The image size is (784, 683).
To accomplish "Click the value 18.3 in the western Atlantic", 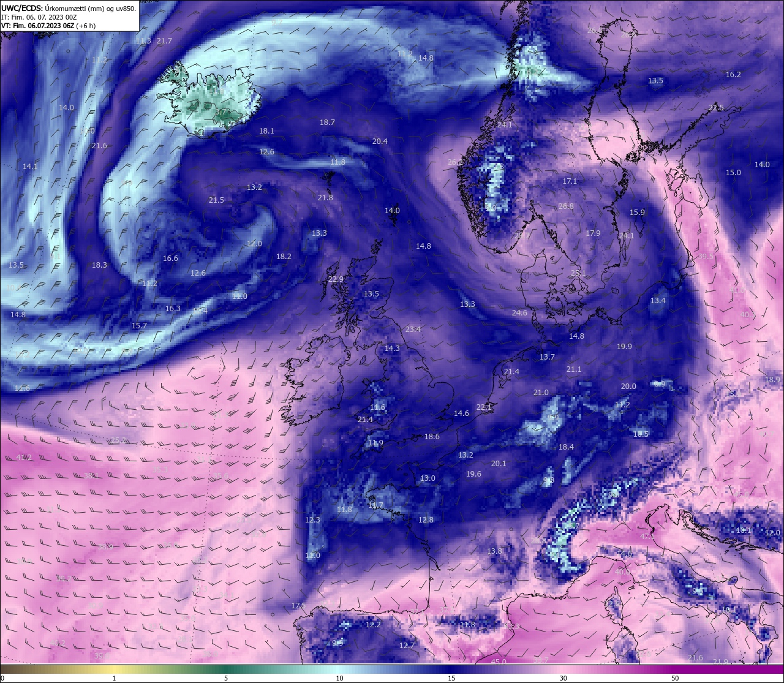I will pyautogui.click(x=99, y=265).
